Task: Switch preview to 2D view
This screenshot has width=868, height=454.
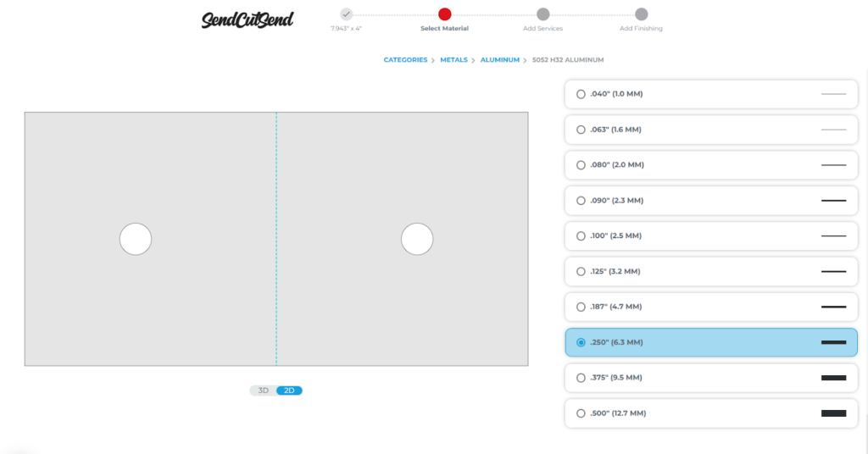Action: tap(289, 390)
